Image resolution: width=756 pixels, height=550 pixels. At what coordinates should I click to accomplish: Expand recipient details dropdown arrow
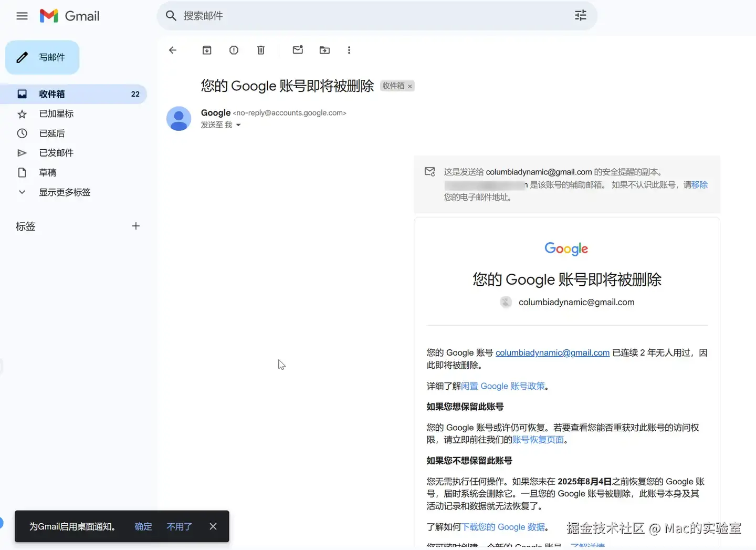click(238, 125)
